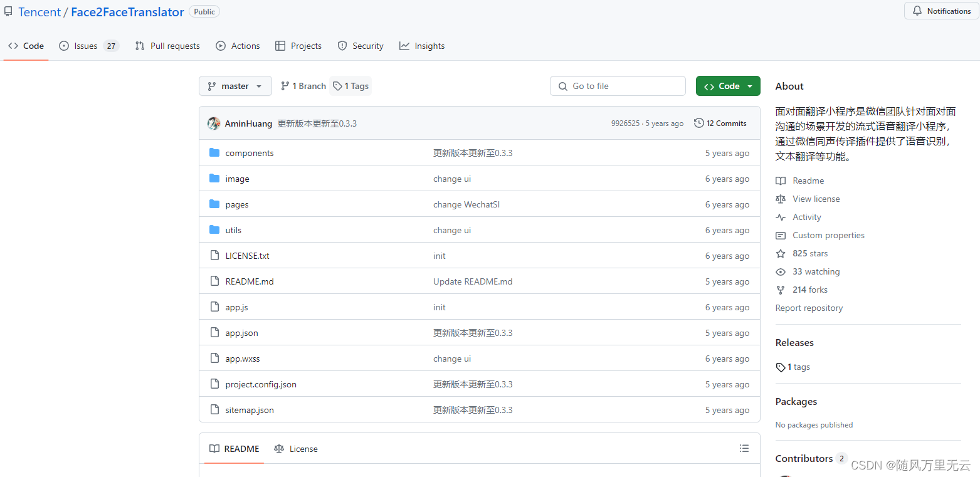Image resolution: width=980 pixels, height=477 pixels.
Task: Open the Tencent organization link
Action: tap(40, 12)
